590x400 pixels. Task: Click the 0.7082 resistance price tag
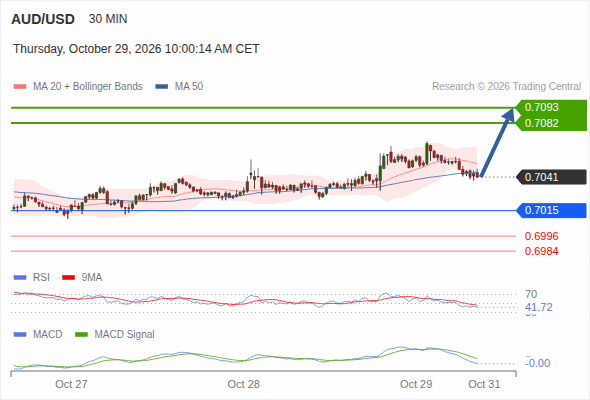pyautogui.click(x=551, y=123)
